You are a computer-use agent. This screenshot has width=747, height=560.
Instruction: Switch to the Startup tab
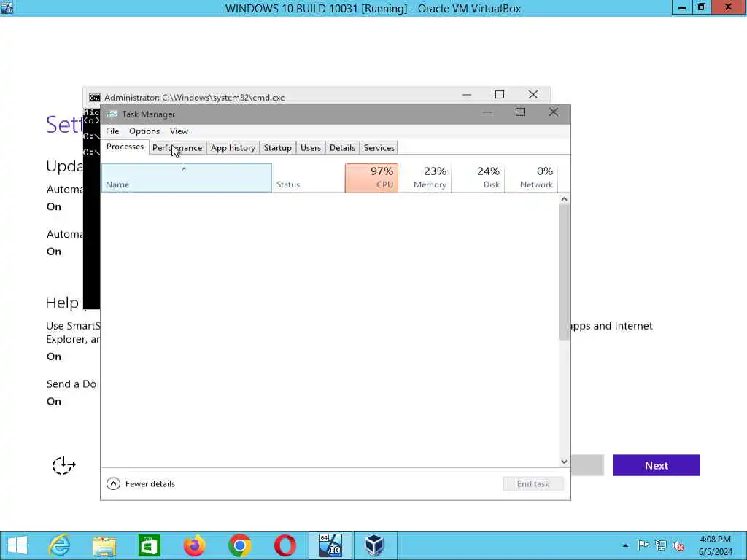[278, 147]
